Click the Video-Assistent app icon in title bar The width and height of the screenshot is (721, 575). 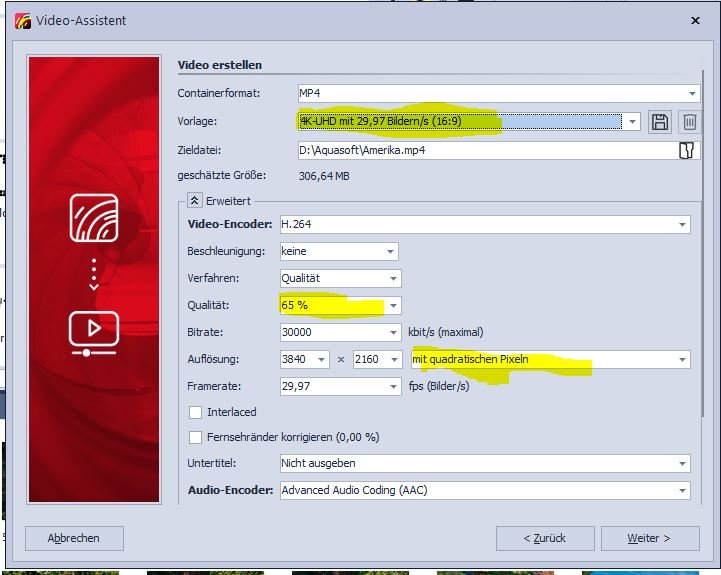coord(24,20)
